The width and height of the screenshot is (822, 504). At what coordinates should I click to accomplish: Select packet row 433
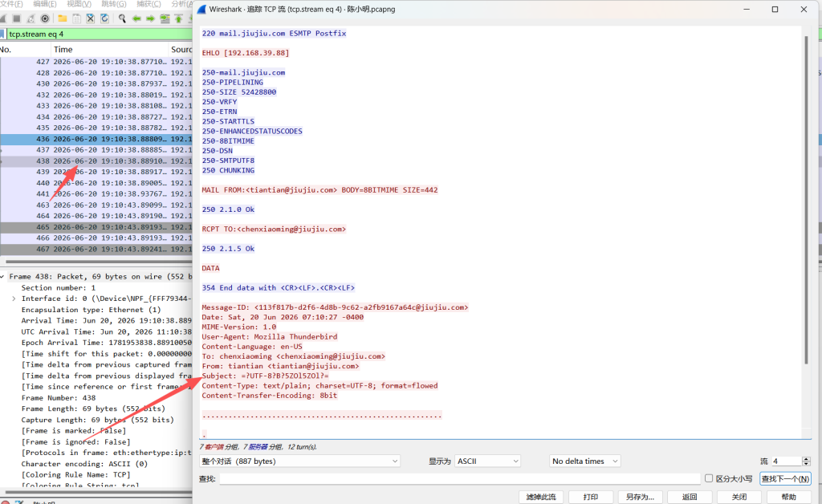[x=96, y=106]
